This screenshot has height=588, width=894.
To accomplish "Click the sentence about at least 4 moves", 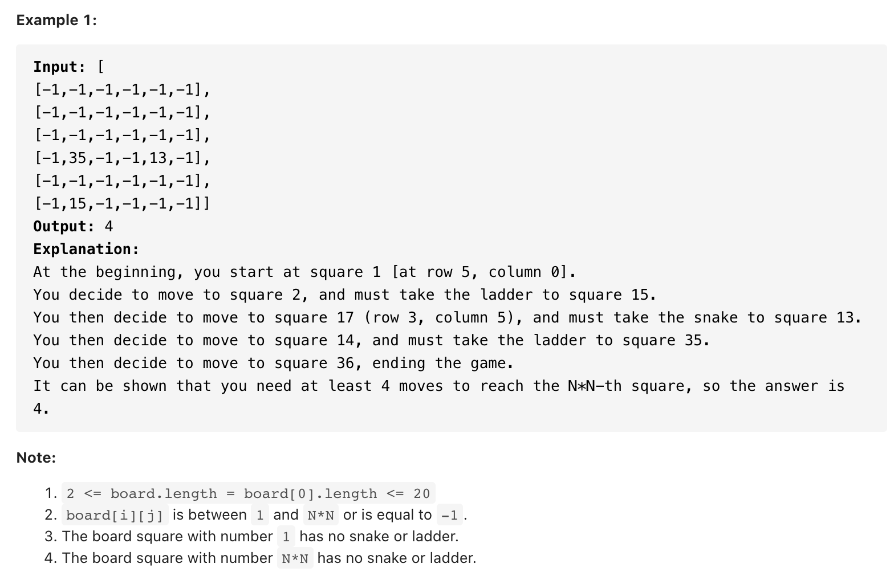I will (439, 397).
